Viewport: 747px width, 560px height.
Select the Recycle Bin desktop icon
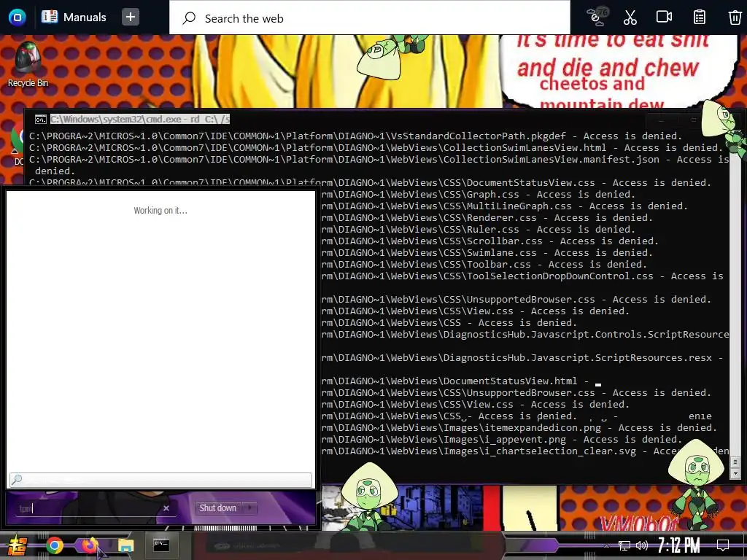[28, 64]
